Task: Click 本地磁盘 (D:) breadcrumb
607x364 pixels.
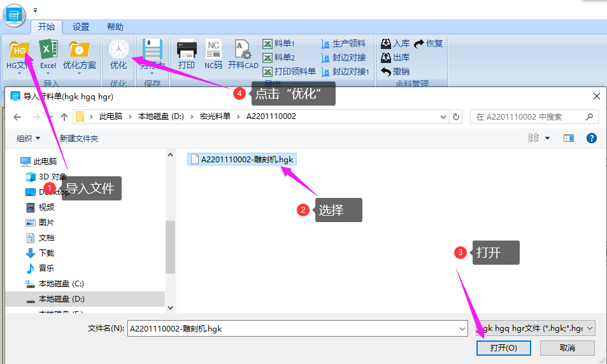Action: coord(161,116)
